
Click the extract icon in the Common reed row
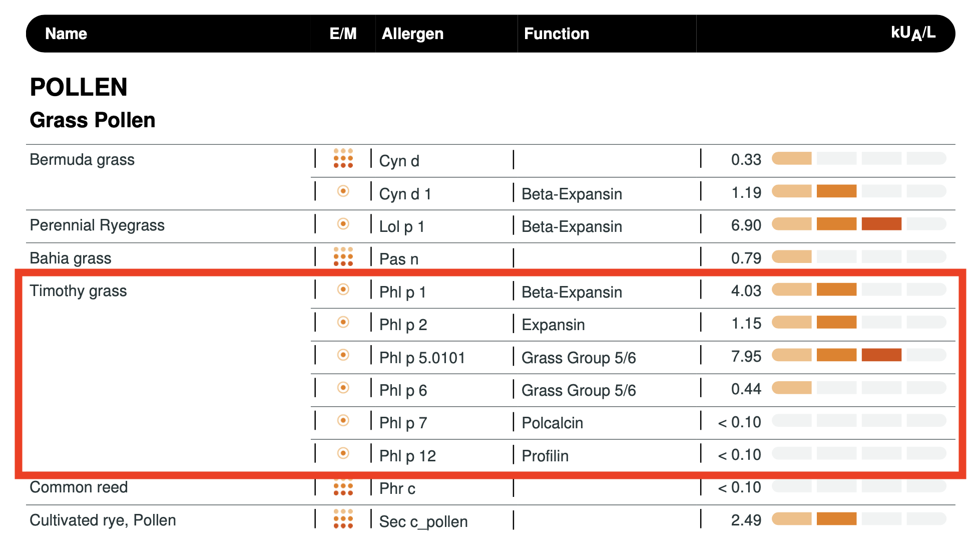coord(343,487)
